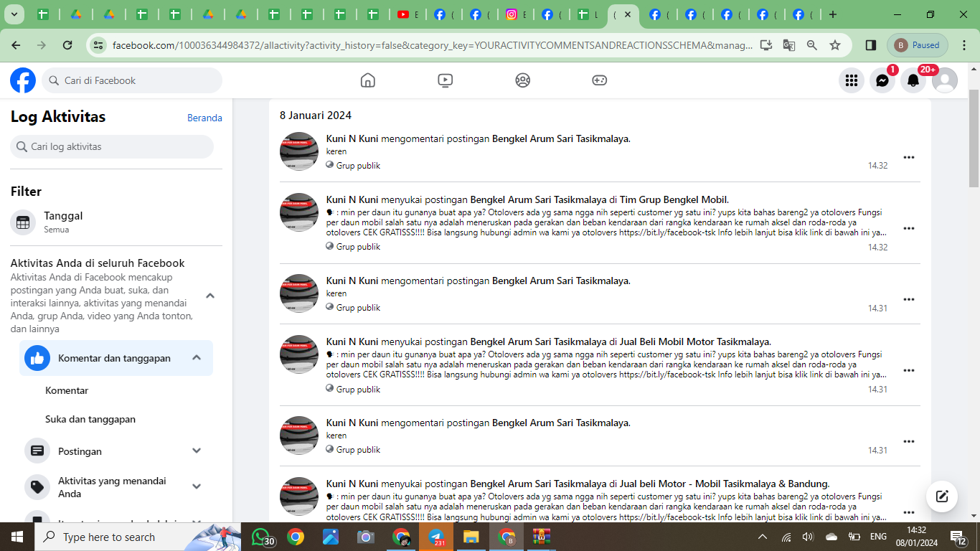The image size is (980, 551).
Task: Select Komentar in the sidebar
Action: click(67, 390)
